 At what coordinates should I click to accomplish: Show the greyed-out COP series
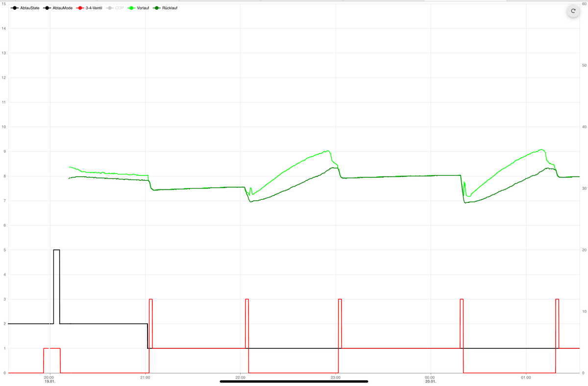point(115,8)
